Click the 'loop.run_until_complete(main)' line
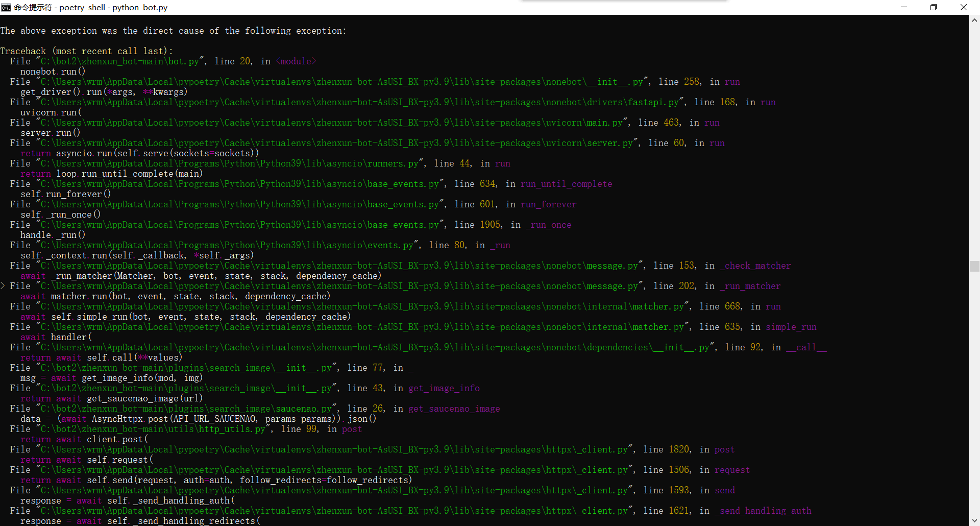The image size is (980, 526). pyautogui.click(x=111, y=174)
